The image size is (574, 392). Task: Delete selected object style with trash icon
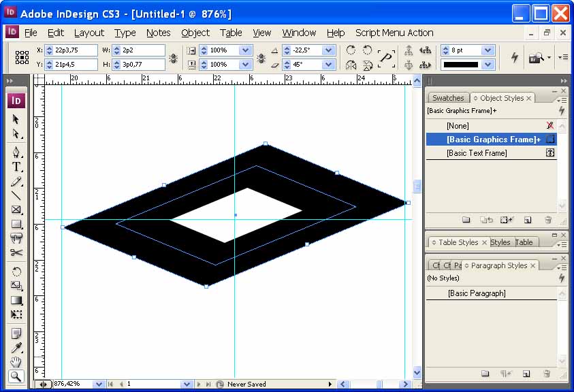(548, 220)
